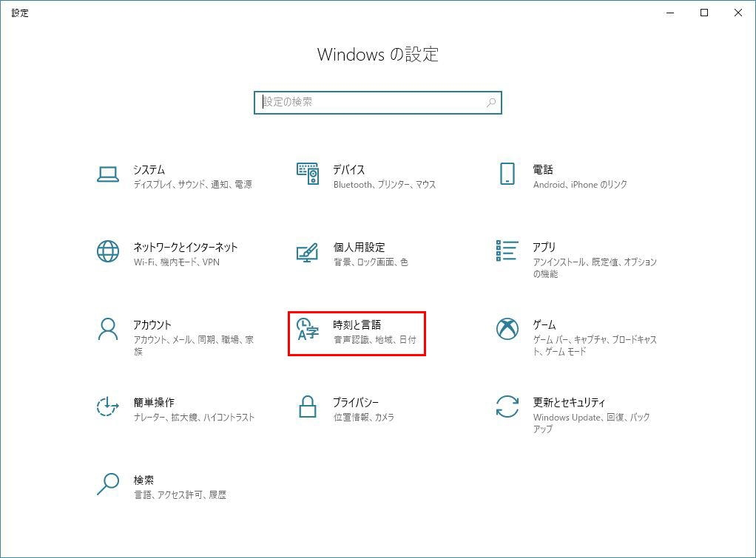Viewport: 756px width, 558px height.
Task: Open the 電話 phone icon
Action: 507,174
